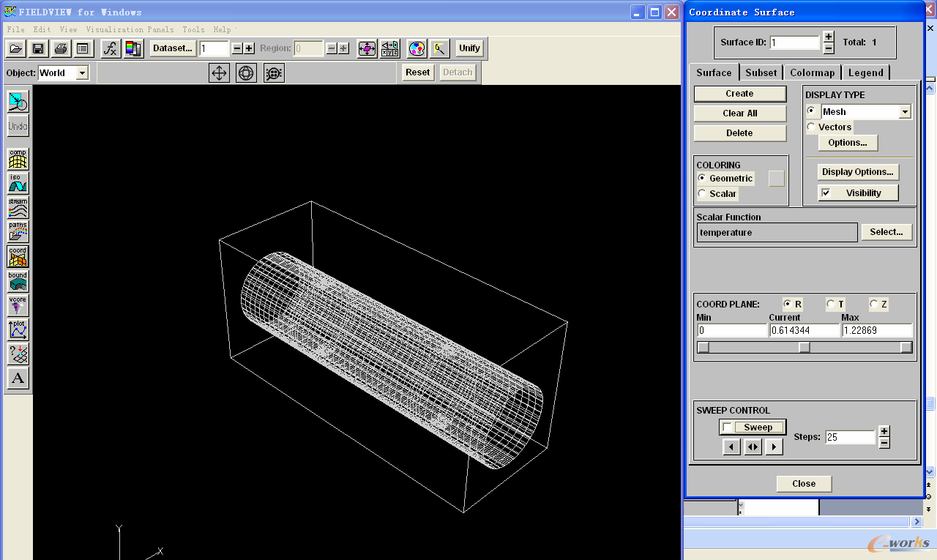This screenshot has width=937, height=560.
Task: Select the text annotation 'A' tool
Action: tap(18, 378)
